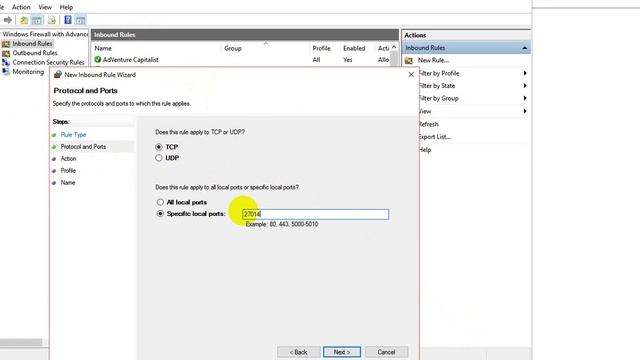Click green check icon beside Adventure Capitalist

tap(98, 60)
